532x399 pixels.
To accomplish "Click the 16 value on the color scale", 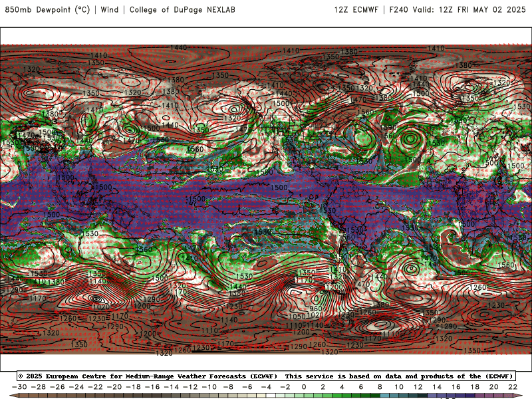I will pyautogui.click(x=456, y=387).
